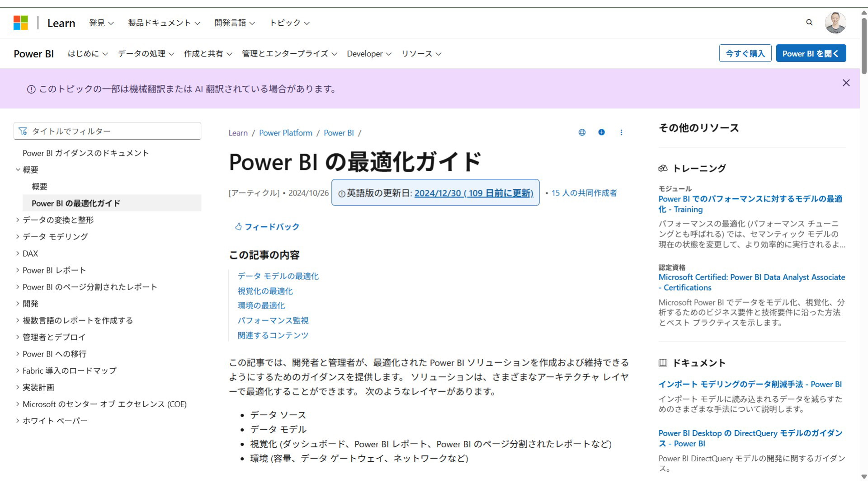Expand データの変換と整形 tree node
868x488 pixels.
click(18, 220)
